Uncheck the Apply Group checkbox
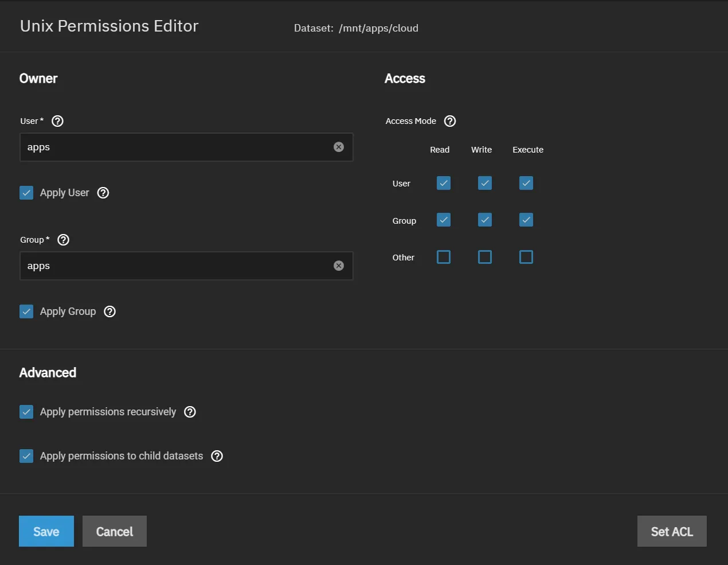The image size is (728, 565). tap(26, 311)
